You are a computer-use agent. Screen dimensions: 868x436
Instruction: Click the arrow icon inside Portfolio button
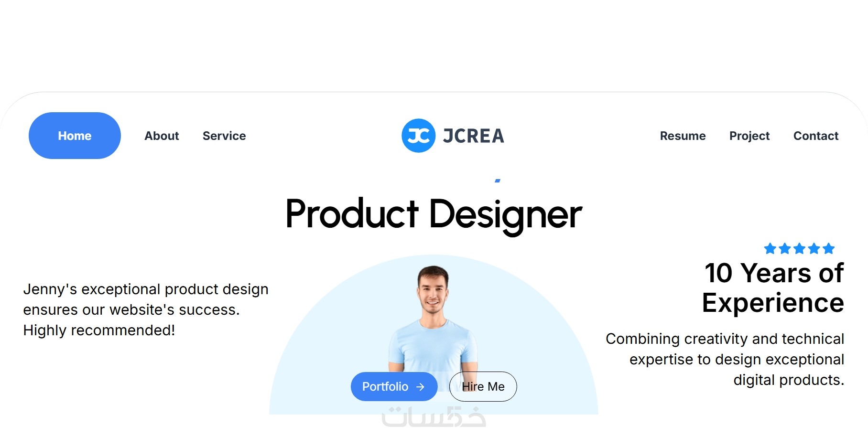click(x=420, y=387)
